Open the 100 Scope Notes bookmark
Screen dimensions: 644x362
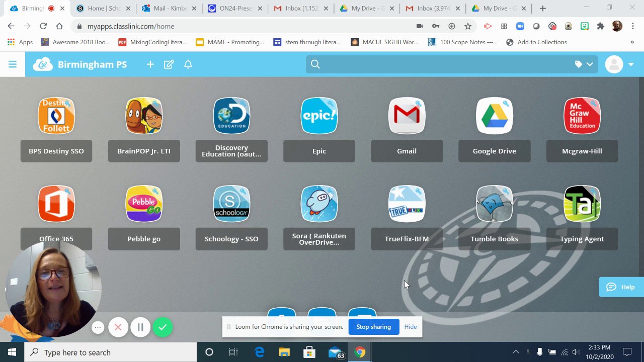click(462, 42)
